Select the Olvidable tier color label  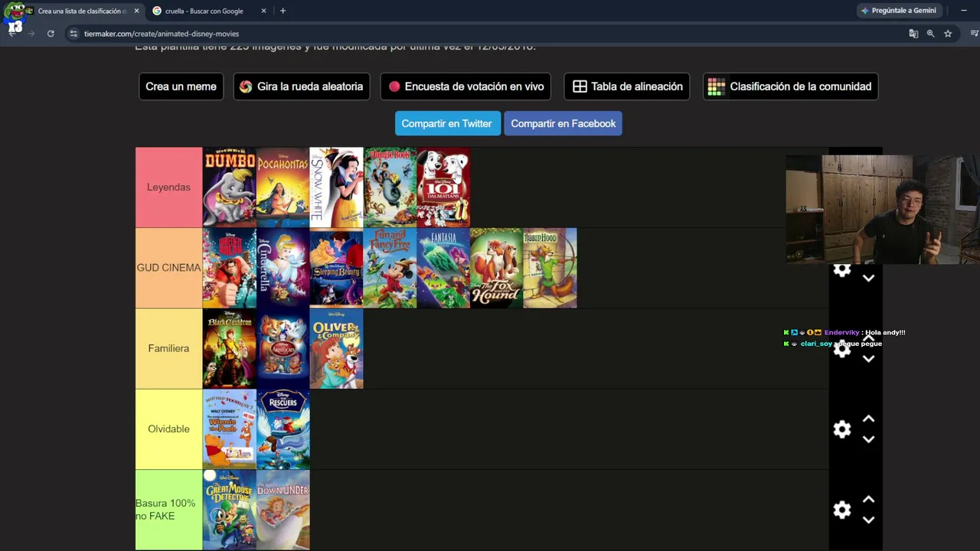point(168,429)
